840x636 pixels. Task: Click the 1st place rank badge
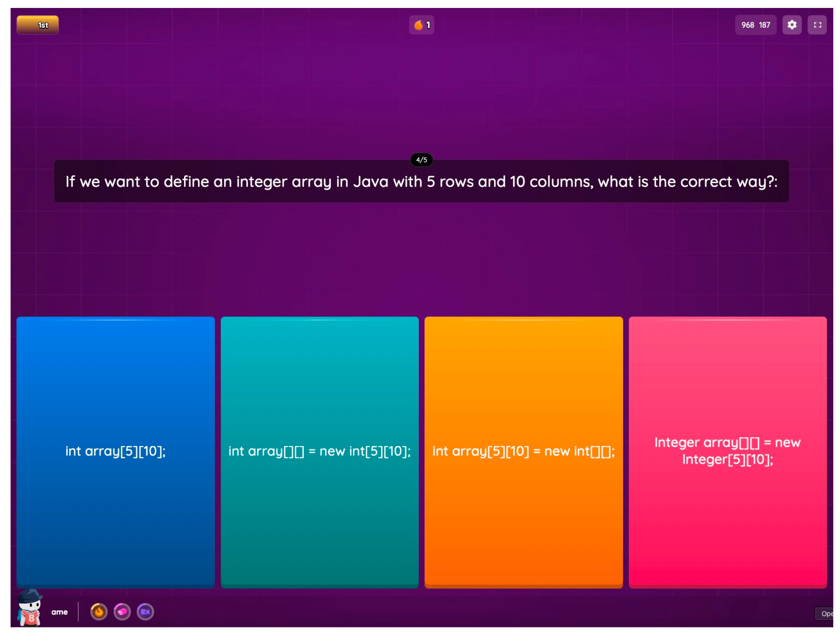pyautogui.click(x=38, y=25)
